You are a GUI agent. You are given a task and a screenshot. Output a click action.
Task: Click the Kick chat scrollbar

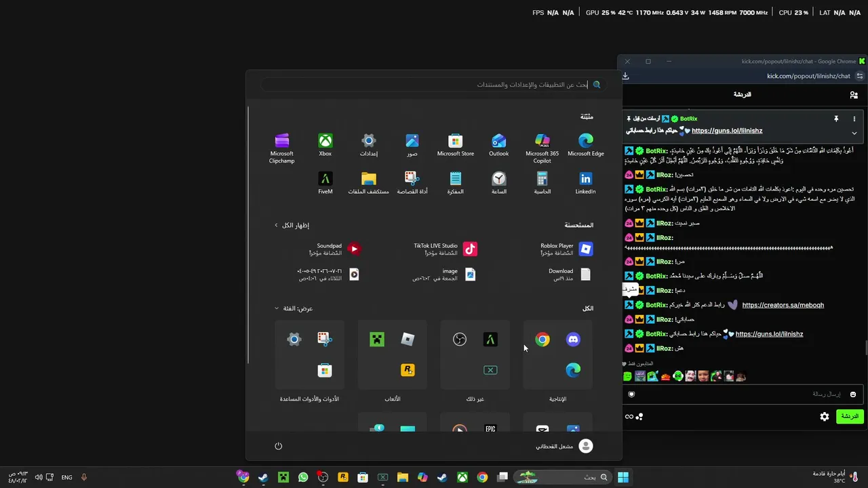click(x=865, y=348)
